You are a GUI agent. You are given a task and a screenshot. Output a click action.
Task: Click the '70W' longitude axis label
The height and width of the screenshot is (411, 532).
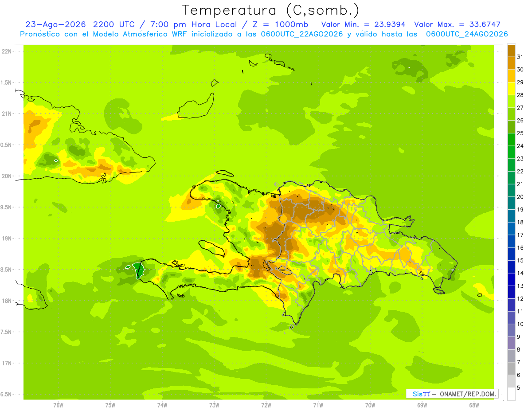tap(370, 405)
